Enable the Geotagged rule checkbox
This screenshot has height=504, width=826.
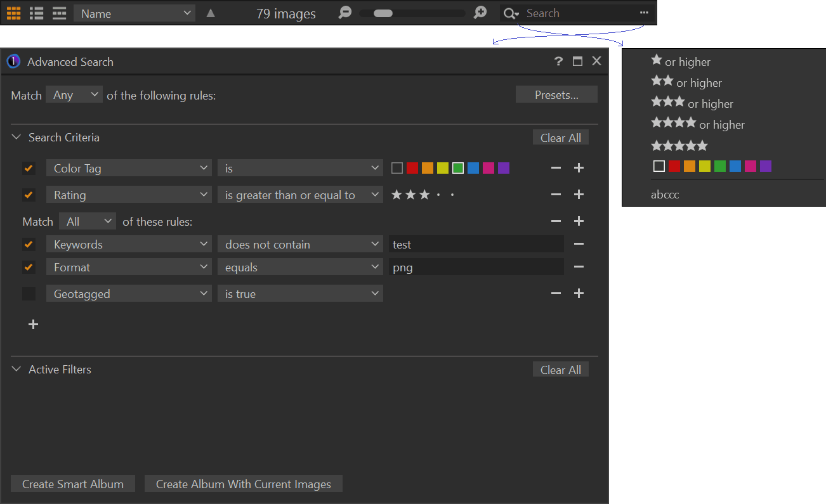tap(29, 294)
